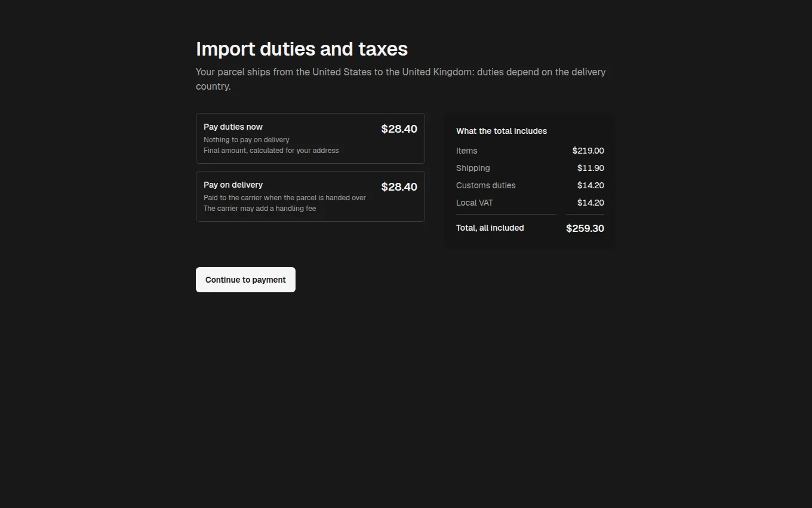
Task: Click the "Import duties and taxes" heading
Action: [302, 49]
